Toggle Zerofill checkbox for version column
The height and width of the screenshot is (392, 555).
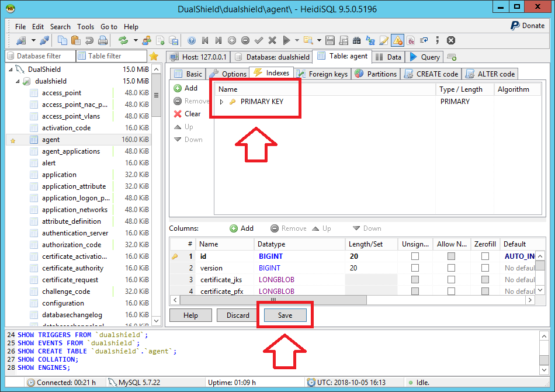485,268
